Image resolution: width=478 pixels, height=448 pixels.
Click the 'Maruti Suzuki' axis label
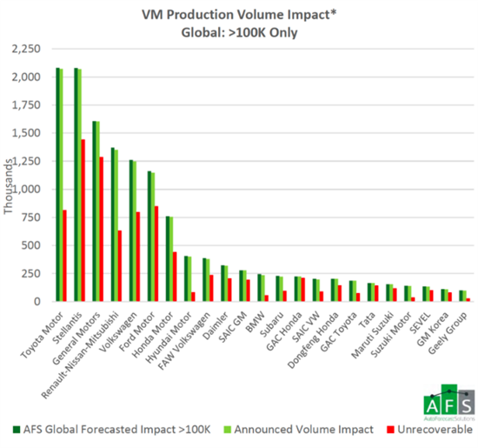pyautogui.click(x=372, y=334)
